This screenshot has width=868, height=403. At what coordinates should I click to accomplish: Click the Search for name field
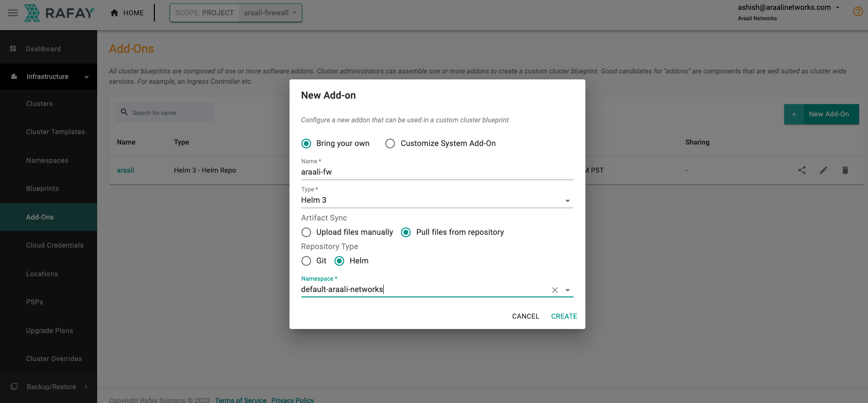pyautogui.click(x=165, y=112)
